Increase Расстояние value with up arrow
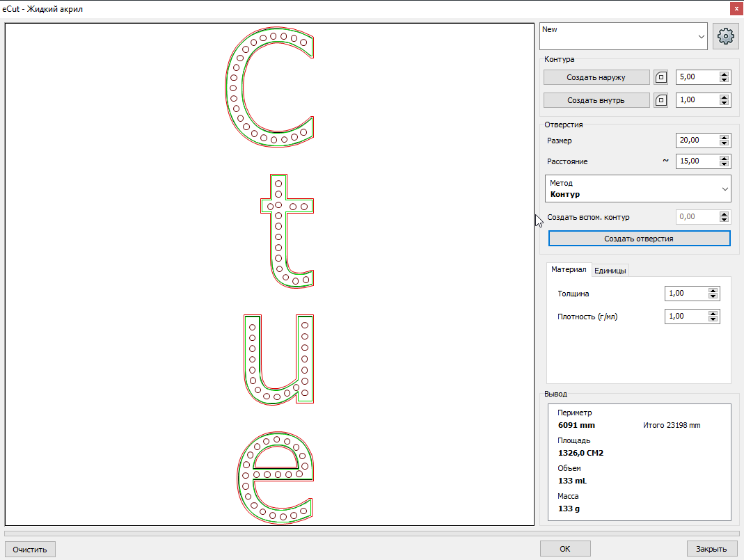744x560 pixels. pyautogui.click(x=724, y=158)
